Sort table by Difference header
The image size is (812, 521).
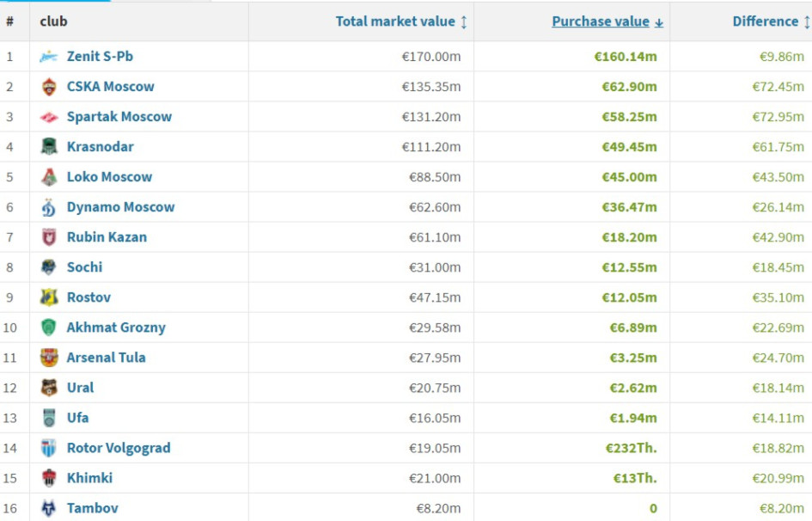click(x=766, y=21)
